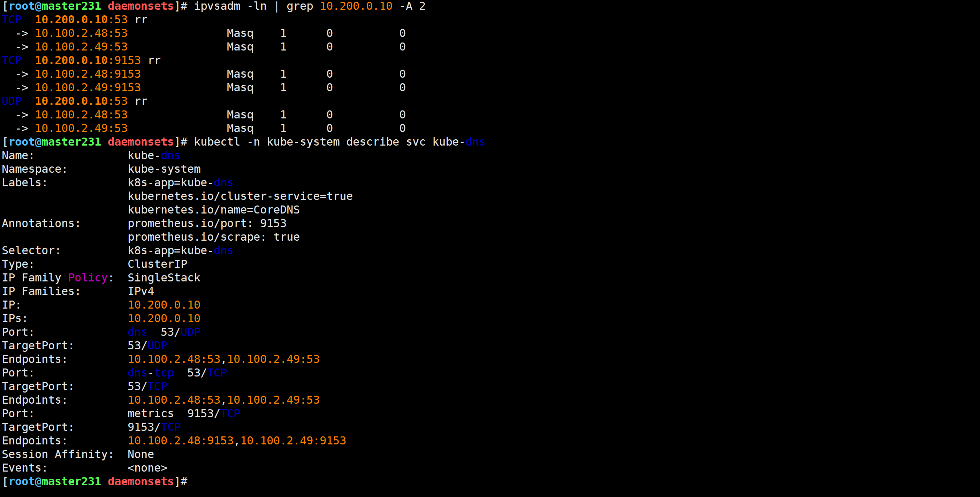Click prometheus.io/port: 9153 annotation
Screen dimensions: 980x497
207,223
